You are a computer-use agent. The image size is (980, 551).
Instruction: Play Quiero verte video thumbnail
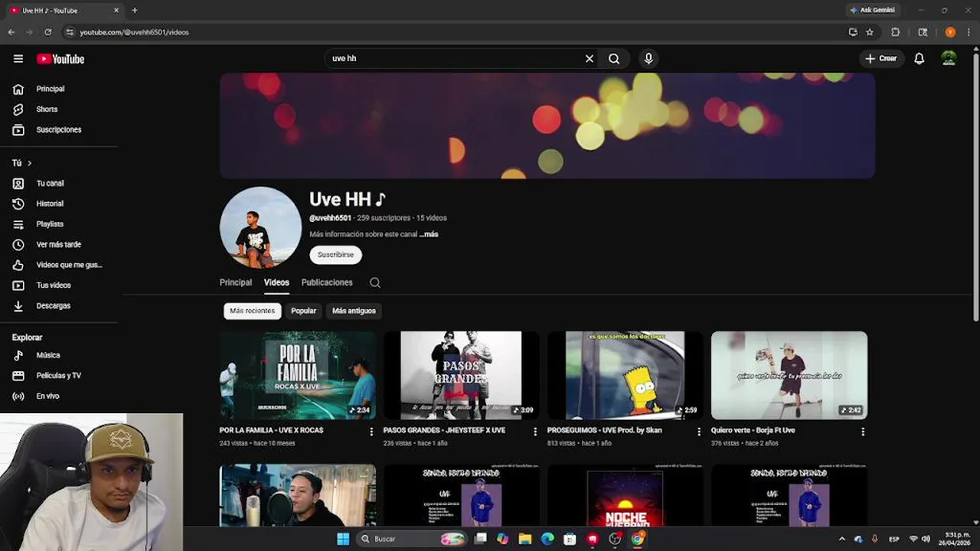click(789, 375)
